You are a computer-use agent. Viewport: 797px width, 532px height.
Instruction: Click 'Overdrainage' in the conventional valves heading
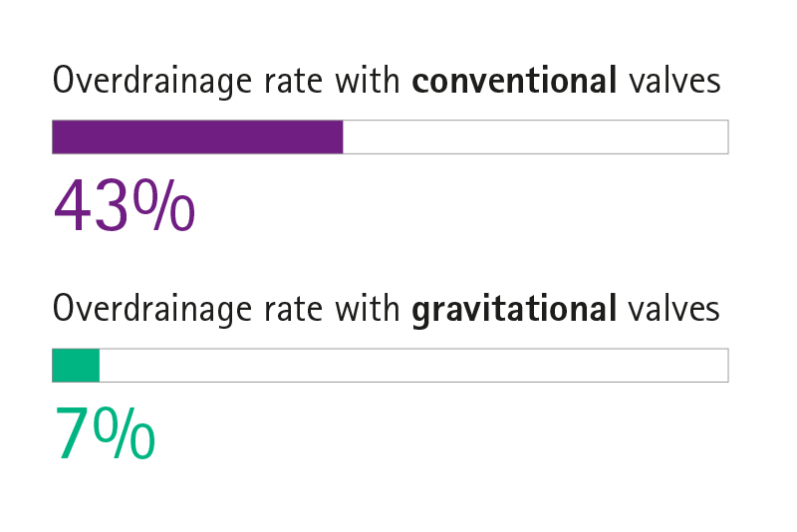coord(152,82)
